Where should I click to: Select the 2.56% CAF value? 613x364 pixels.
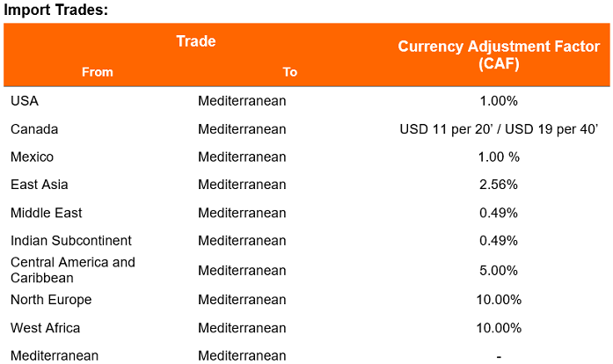499,185
